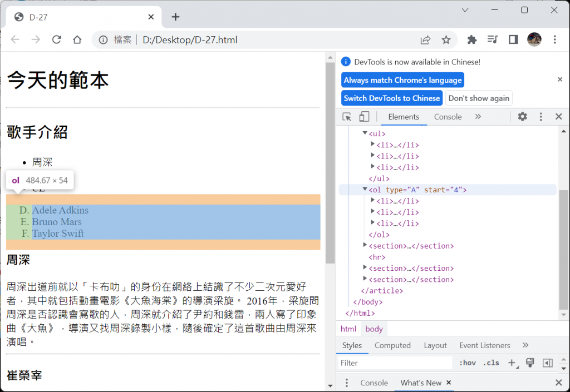
Task: Expand the last section node
Action: [365, 279]
